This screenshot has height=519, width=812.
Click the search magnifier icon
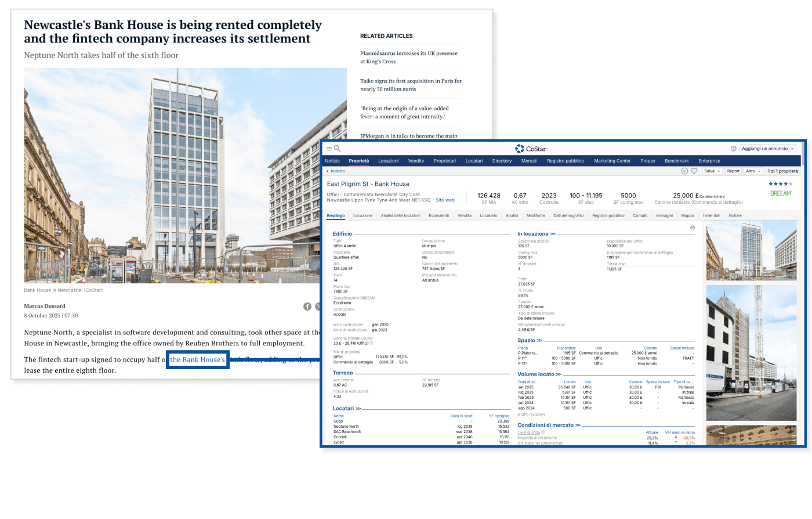pos(337,149)
